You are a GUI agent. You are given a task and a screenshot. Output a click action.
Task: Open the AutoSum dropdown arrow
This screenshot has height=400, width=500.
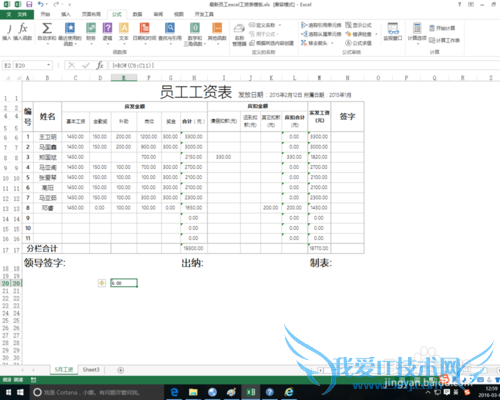coord(47,44)
